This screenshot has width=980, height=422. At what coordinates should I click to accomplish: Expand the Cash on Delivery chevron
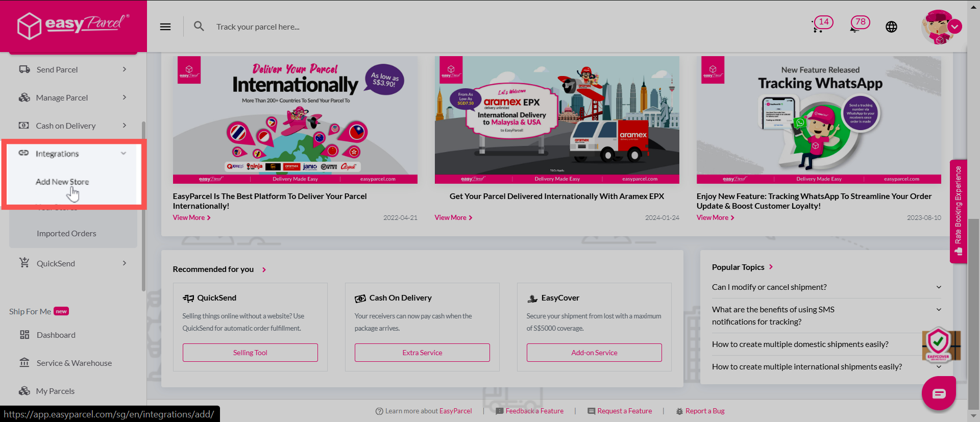pyautogui.click(x=125, y=126)
